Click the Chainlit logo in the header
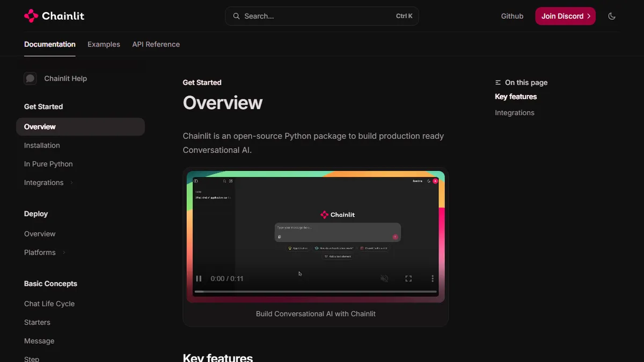This screenshot has height=362, width=644. click(x=54, y=16)
